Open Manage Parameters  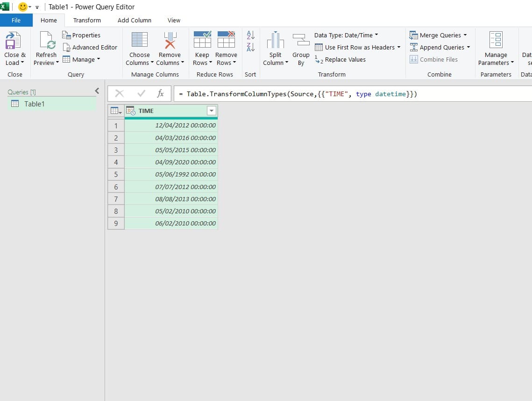[496, 47]
